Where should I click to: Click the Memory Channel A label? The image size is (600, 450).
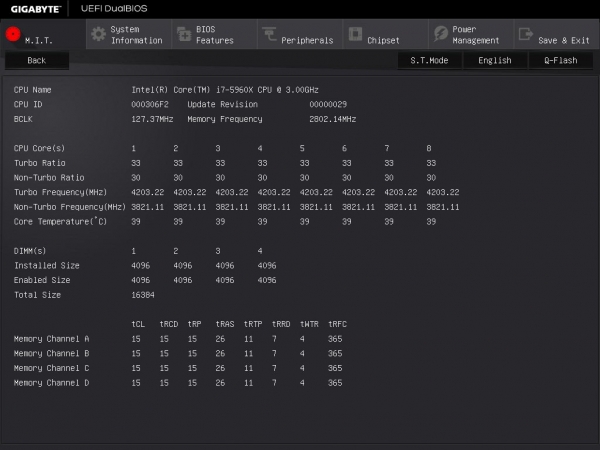(51, 339)
